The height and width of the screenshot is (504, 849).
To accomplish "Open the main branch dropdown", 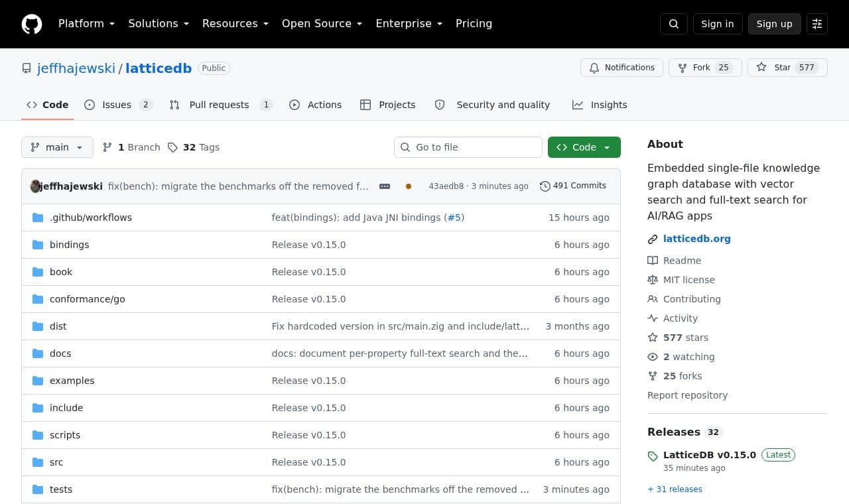I will [57, 147].
